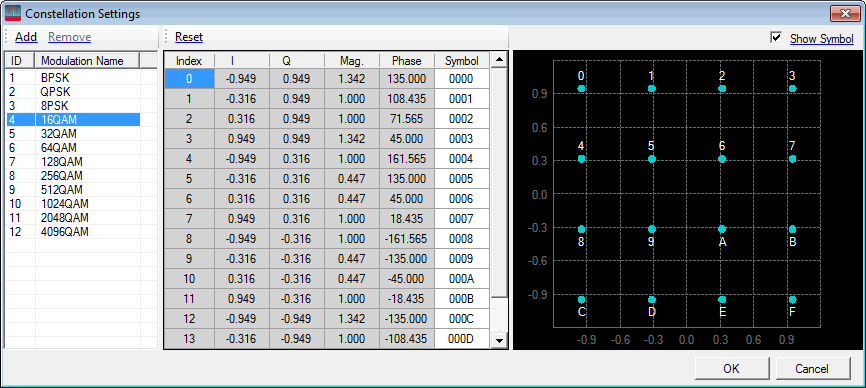
Task: Click the Phase column header
Action: pyautogui.click(x=406, y=61)
